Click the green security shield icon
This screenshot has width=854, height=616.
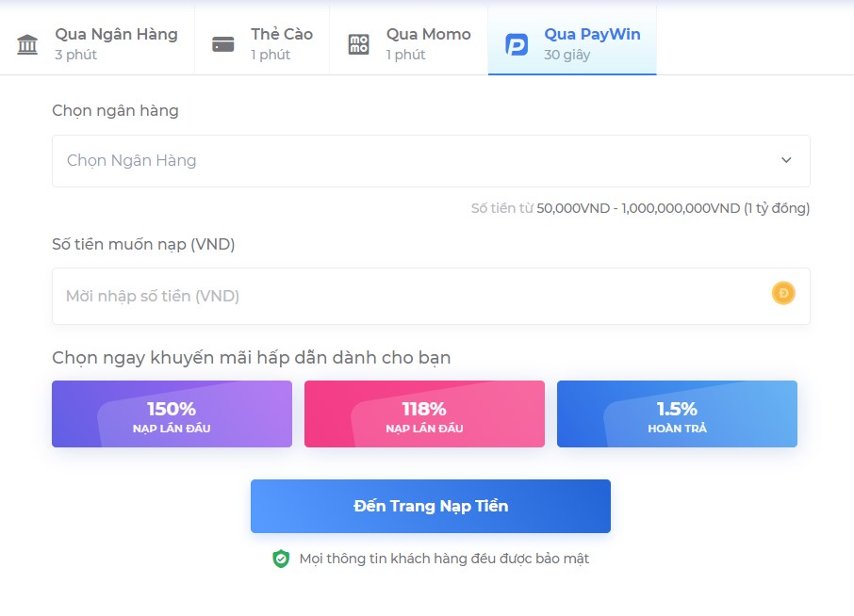pos(281,559)
